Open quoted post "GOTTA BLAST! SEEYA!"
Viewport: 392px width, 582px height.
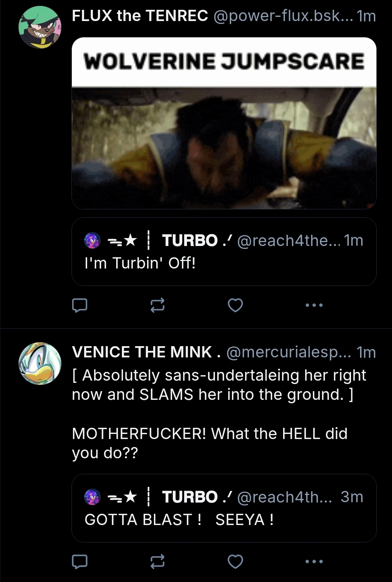(x=224, y=520)
